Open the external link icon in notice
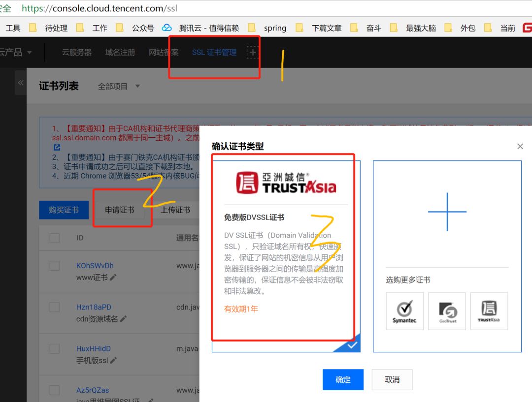This screenshot has height=402, width=532. (57, 148)
